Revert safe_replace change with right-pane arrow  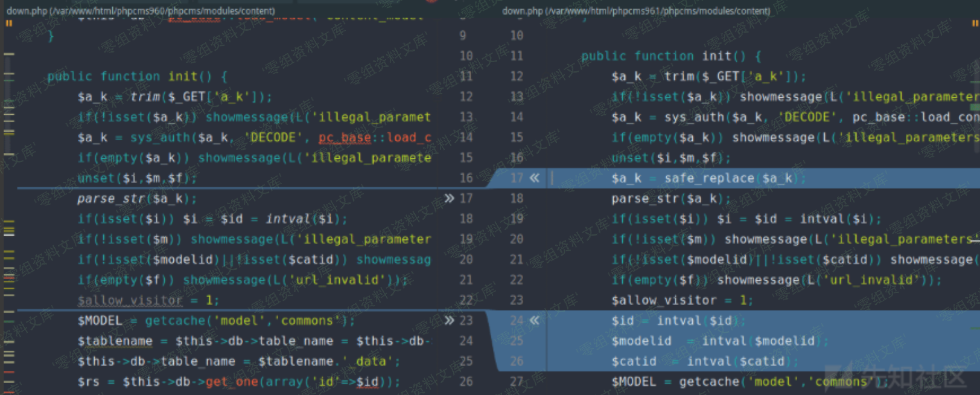click(x=535, y=178)
